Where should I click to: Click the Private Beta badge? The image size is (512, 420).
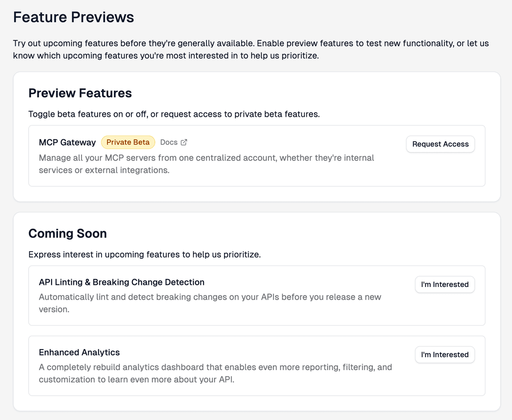coord(128,142)
